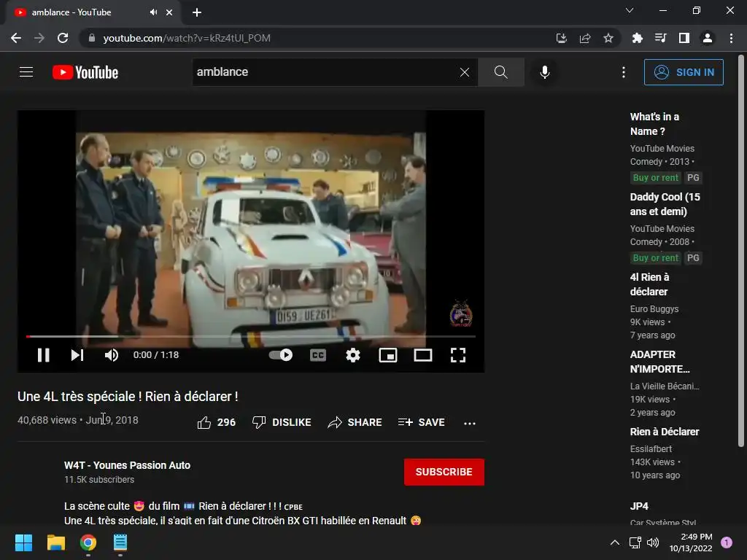
Task: Click the DISLIKE button
Action: 282,422
